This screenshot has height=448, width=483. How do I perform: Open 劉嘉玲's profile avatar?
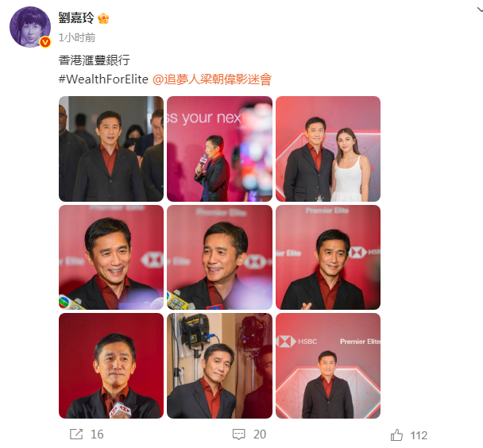[x=30, y=27]
